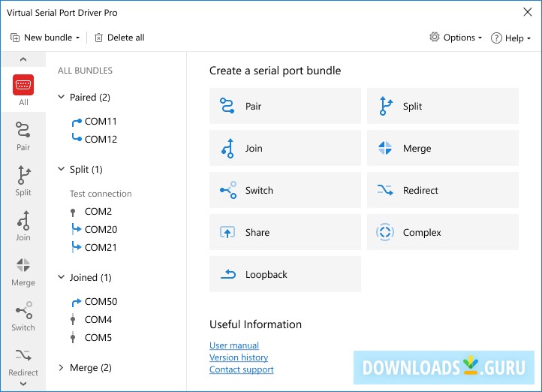Select the Join sidebar icon

[23, 220]
